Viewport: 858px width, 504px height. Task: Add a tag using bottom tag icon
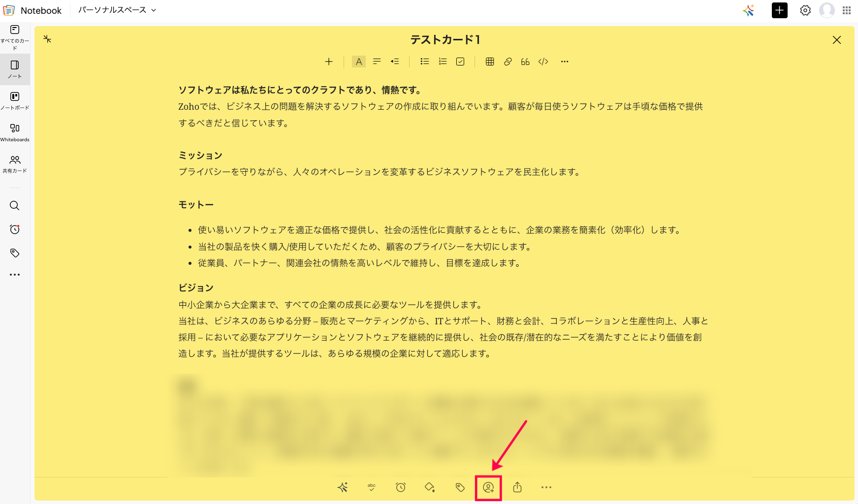(x=460, y=487)
